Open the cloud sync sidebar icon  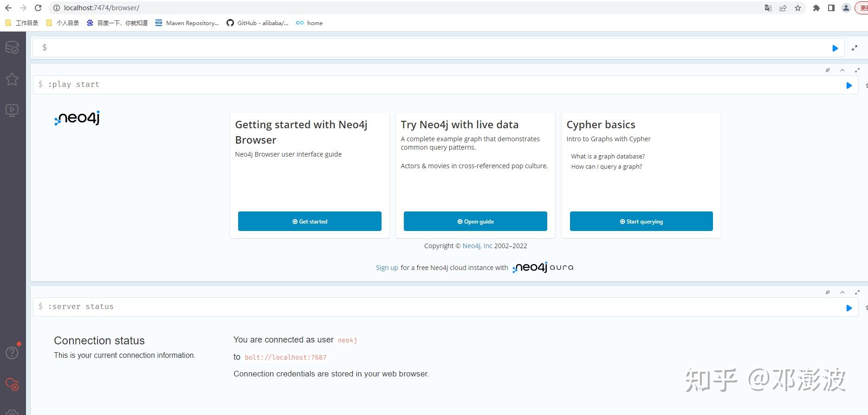12,384
